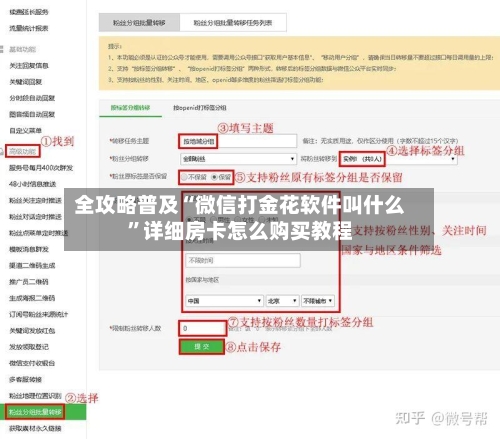Click the 限制粉丝转移人数 number field

coord(203,328)
